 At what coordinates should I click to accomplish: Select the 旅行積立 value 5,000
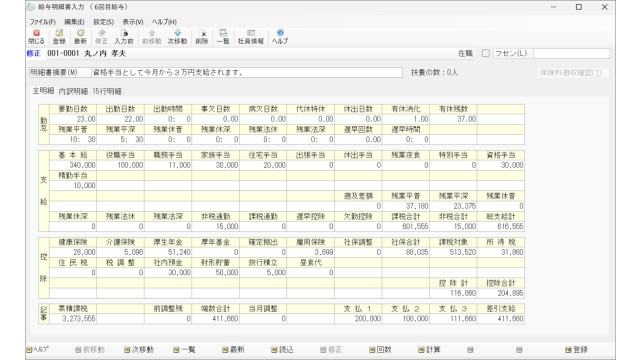263,273
